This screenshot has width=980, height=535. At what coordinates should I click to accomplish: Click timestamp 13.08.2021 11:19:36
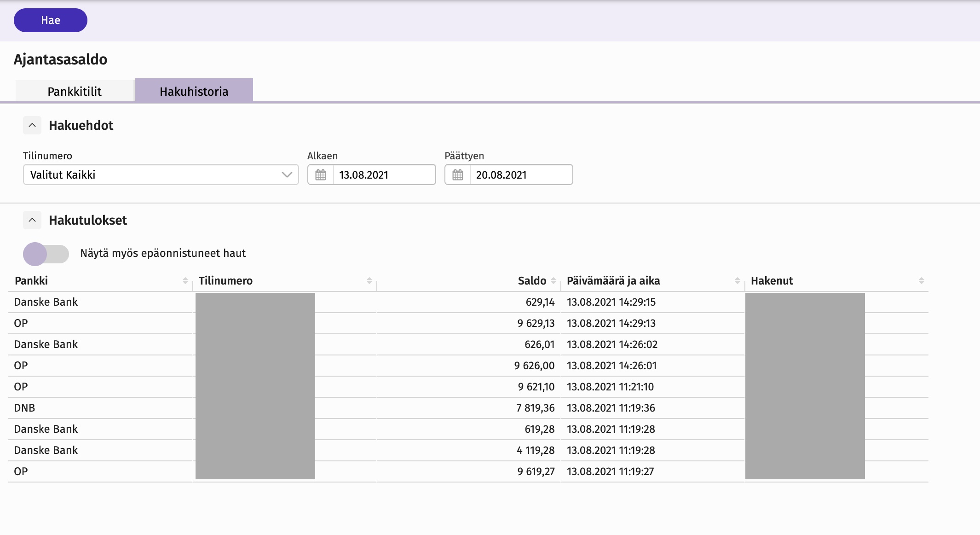[611, 408]
